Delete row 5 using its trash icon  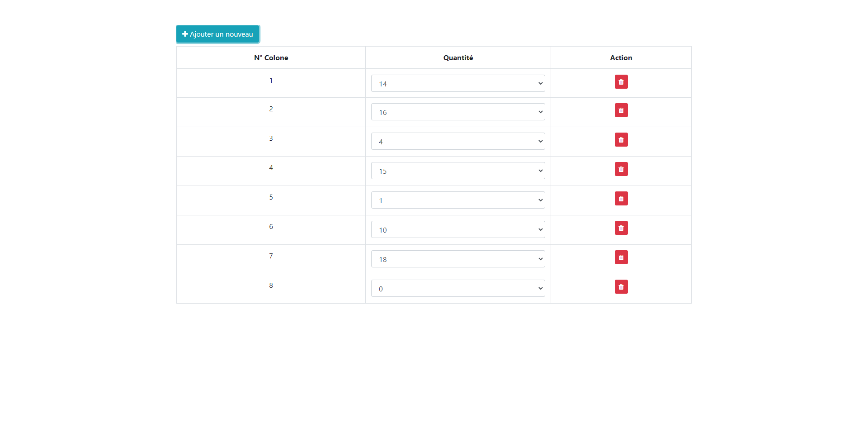click(621, 198)
